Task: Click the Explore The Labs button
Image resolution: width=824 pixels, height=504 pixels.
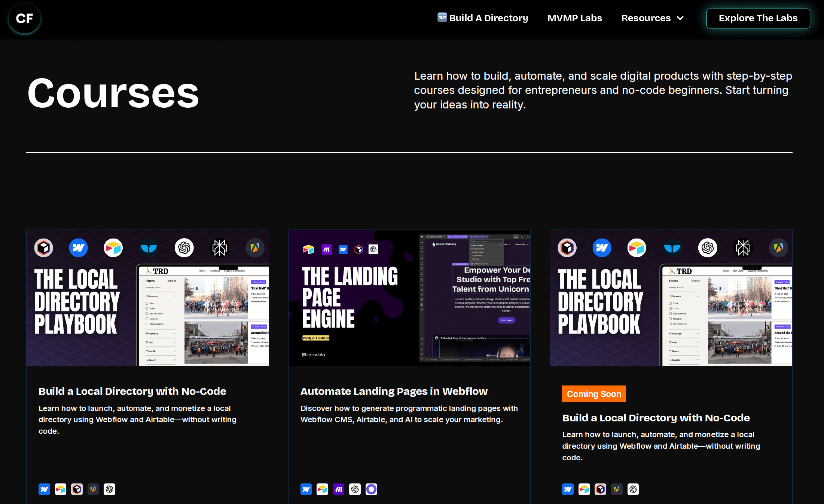Action: point(758,18)
